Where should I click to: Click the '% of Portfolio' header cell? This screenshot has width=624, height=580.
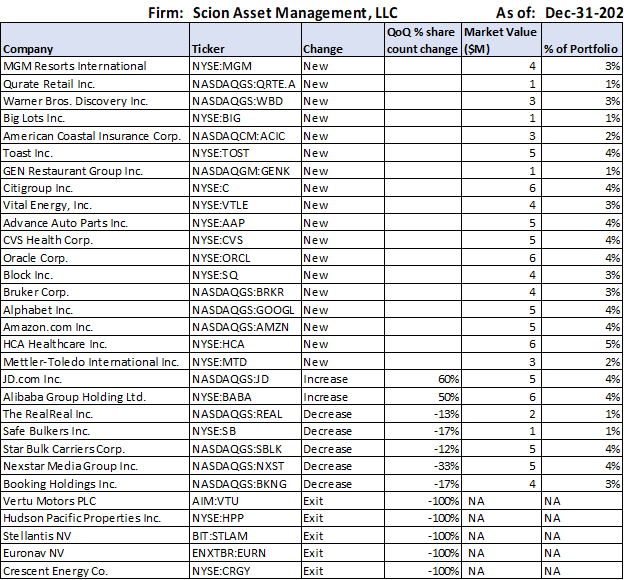(x=583, y=40)
